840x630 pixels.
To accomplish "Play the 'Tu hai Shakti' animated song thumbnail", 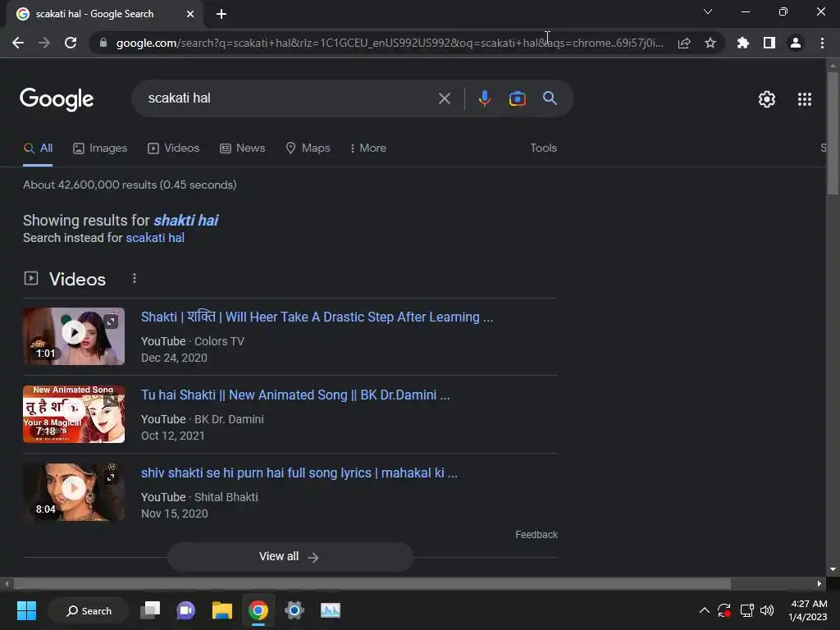I will point(74,414).
